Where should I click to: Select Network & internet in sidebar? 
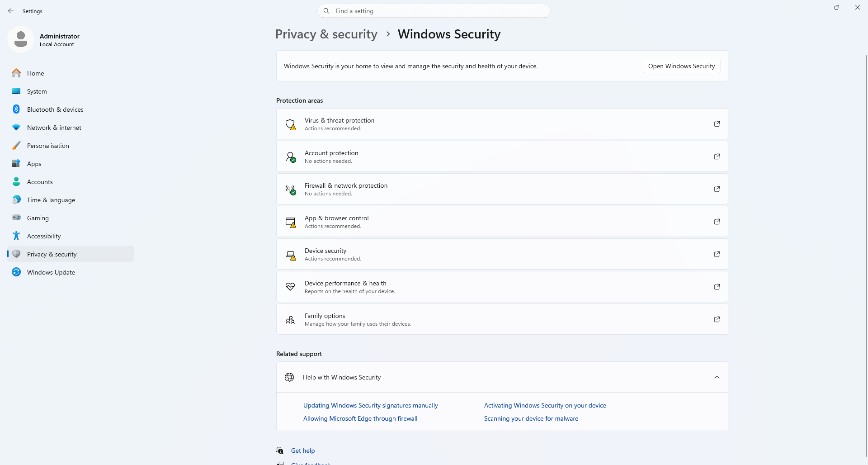pyautogui.click(x=54, y=128)
